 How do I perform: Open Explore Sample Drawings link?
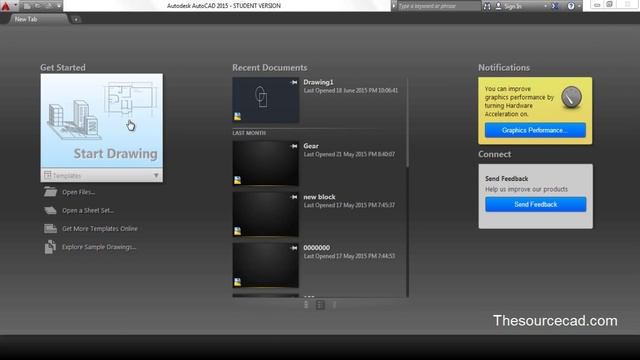coord(99,247)
